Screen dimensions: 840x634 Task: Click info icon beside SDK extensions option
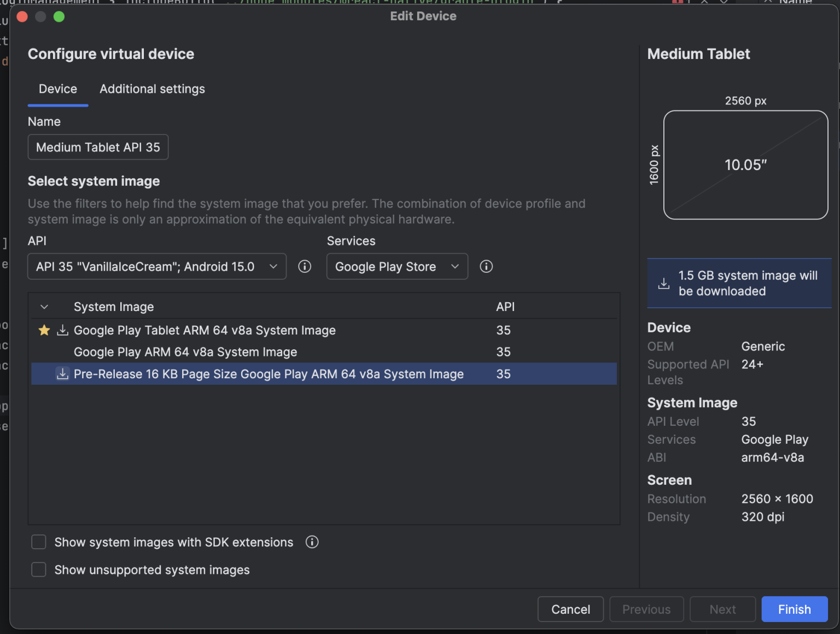click(x=312, y=542)
